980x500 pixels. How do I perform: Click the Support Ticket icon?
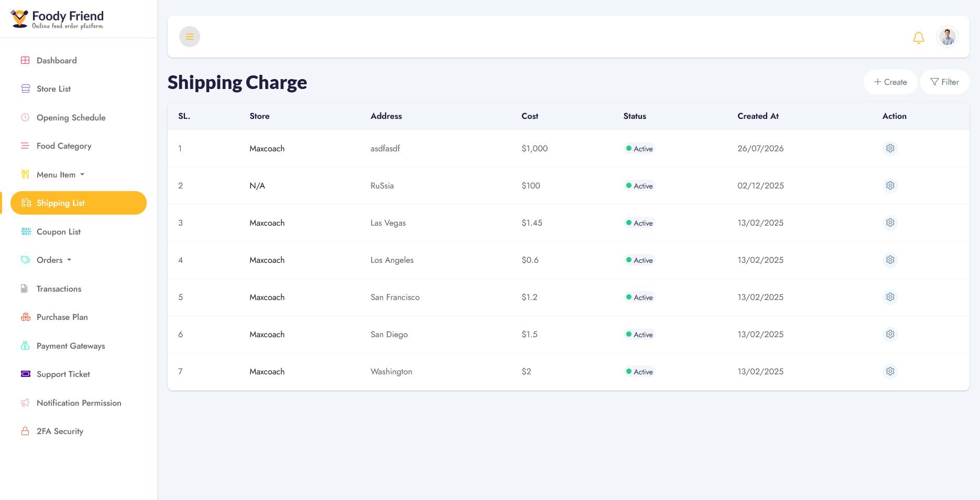pyautogui.click(x=25, y=374)
